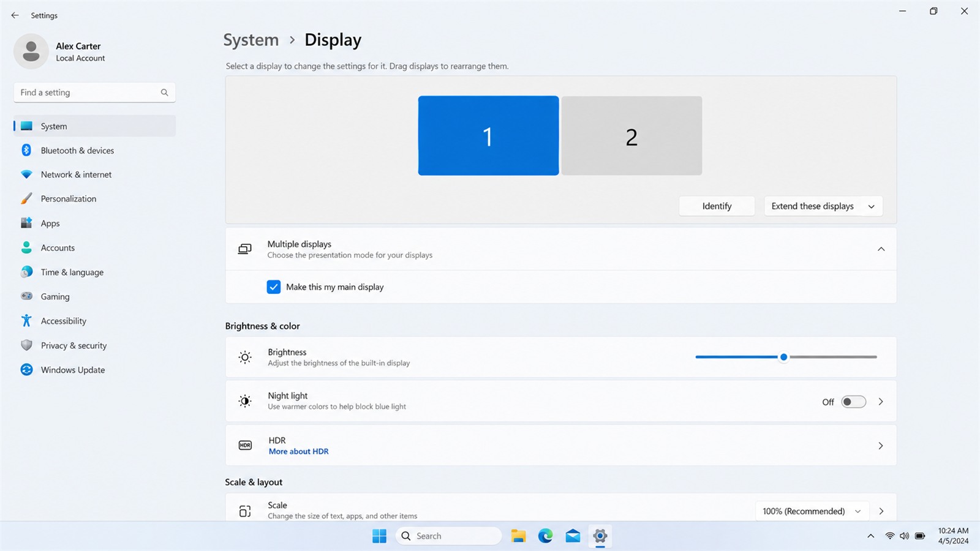Click the Privacy shield icon

(26, 345)
